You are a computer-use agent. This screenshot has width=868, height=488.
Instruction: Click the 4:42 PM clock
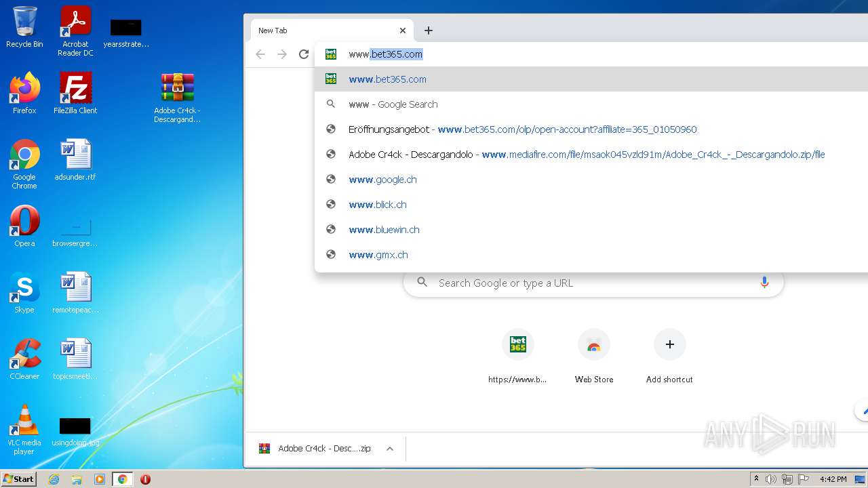click(x=833, y=479)
